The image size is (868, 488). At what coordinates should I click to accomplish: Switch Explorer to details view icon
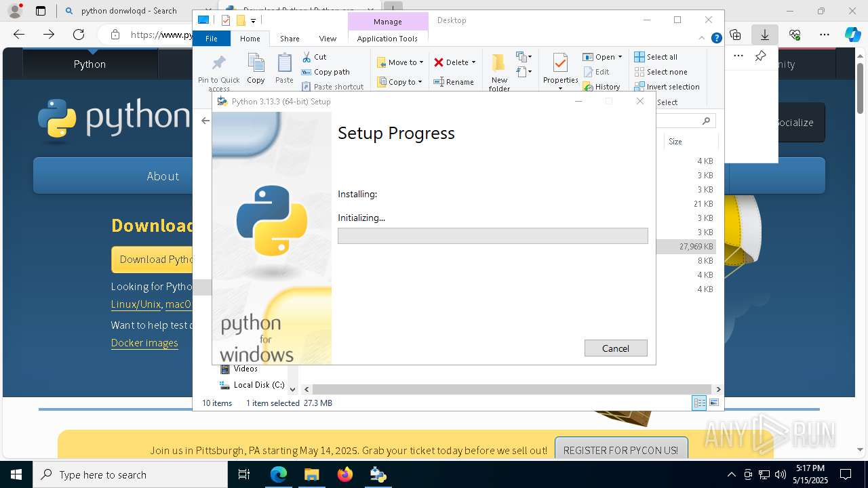(699, 403)
